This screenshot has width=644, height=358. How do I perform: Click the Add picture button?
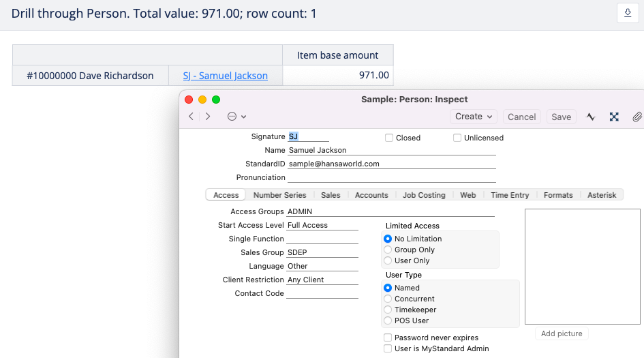point(562,333)
